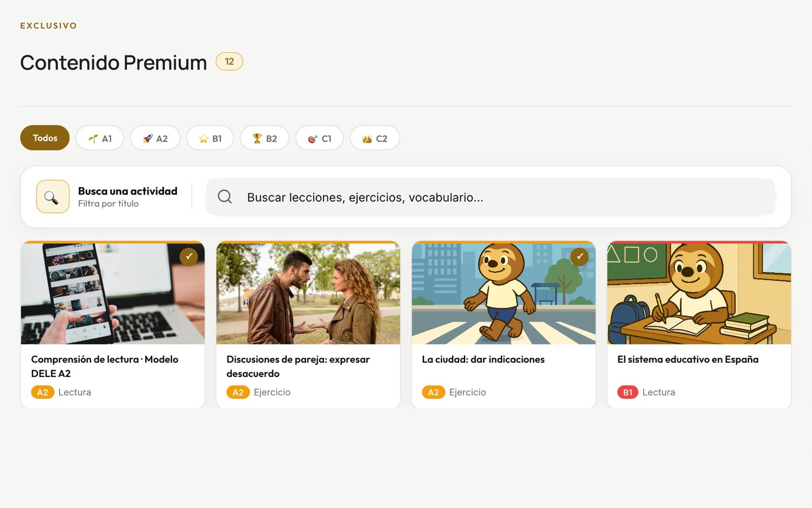812x508 pixels.
Task: Filter by A2 rocket level
Action: (155, 138)
